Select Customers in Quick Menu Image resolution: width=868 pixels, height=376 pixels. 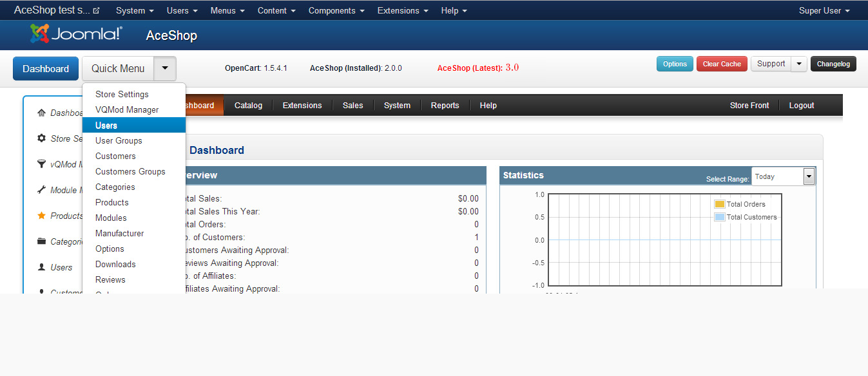[x=134, y=156]
